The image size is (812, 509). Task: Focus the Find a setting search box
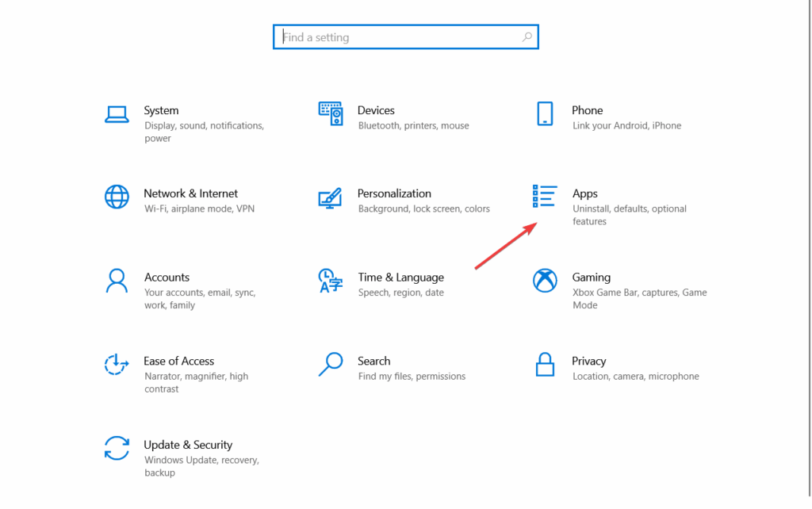(x=406, y=36)
